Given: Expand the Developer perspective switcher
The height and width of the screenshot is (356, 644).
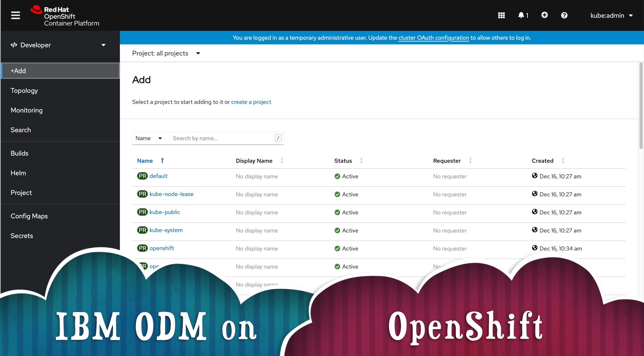Looking at the screenshot, I should pos(60,45).
